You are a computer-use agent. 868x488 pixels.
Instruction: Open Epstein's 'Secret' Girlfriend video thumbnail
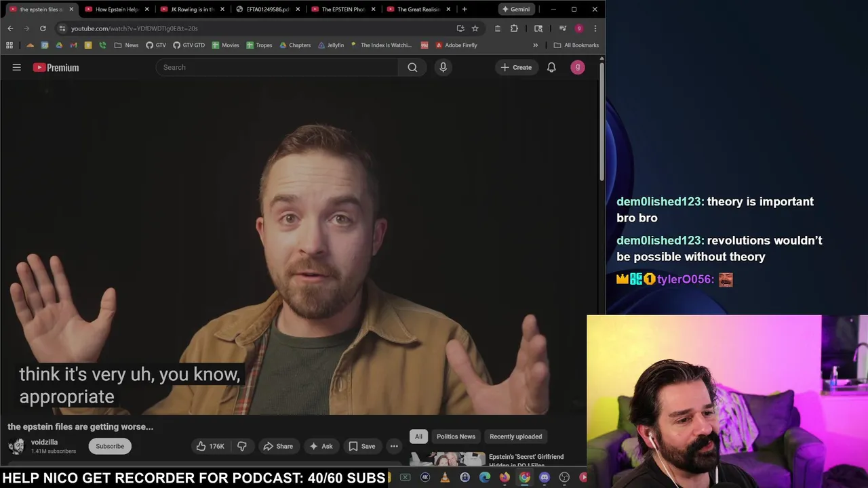(448, 459)
